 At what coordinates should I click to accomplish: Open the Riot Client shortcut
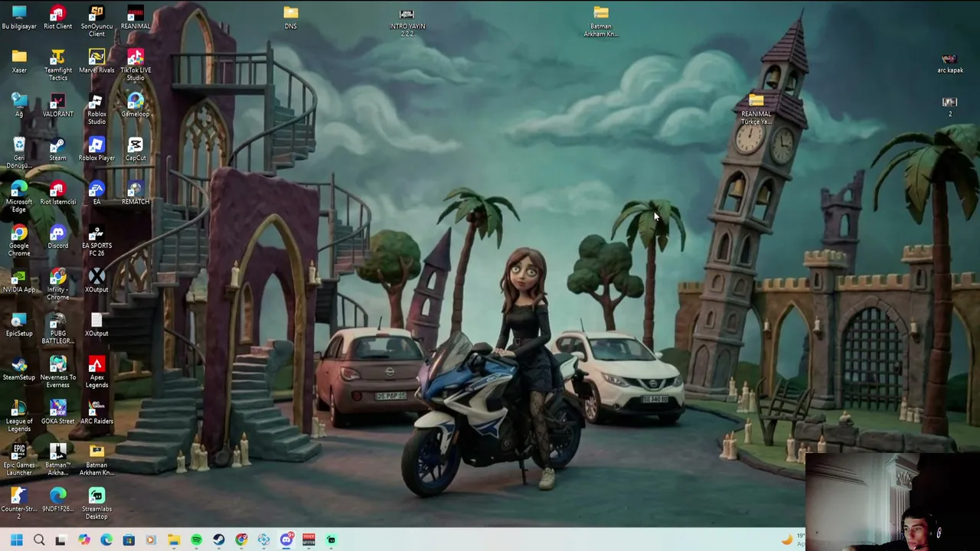[57, 18]
